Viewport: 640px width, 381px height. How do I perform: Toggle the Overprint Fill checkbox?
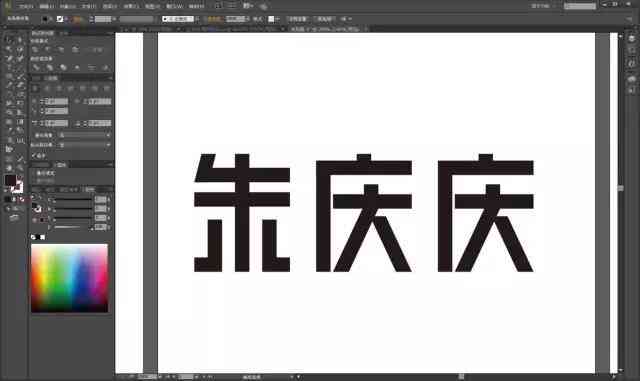(34, 173)
